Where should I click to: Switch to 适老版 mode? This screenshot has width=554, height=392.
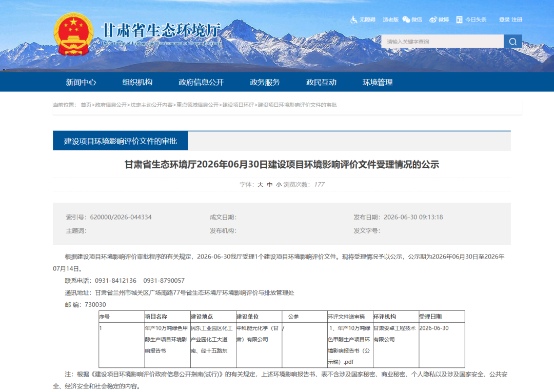pos(390,19)
